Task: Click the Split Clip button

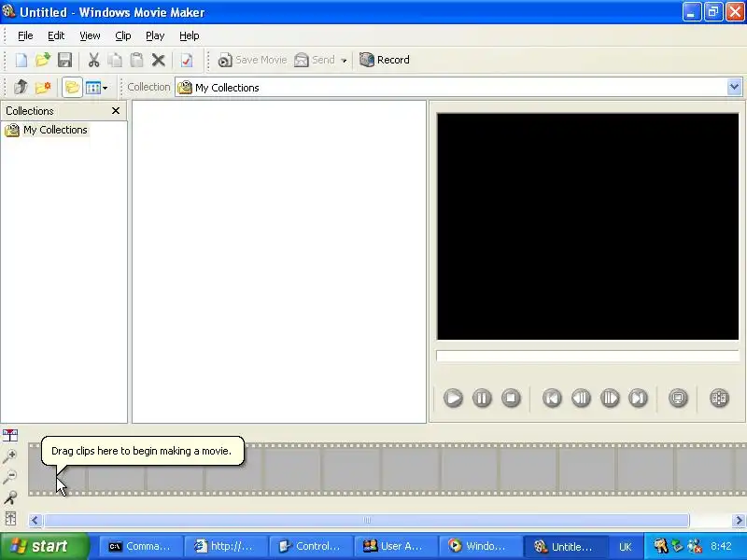Action: click(x=719, y=398)
